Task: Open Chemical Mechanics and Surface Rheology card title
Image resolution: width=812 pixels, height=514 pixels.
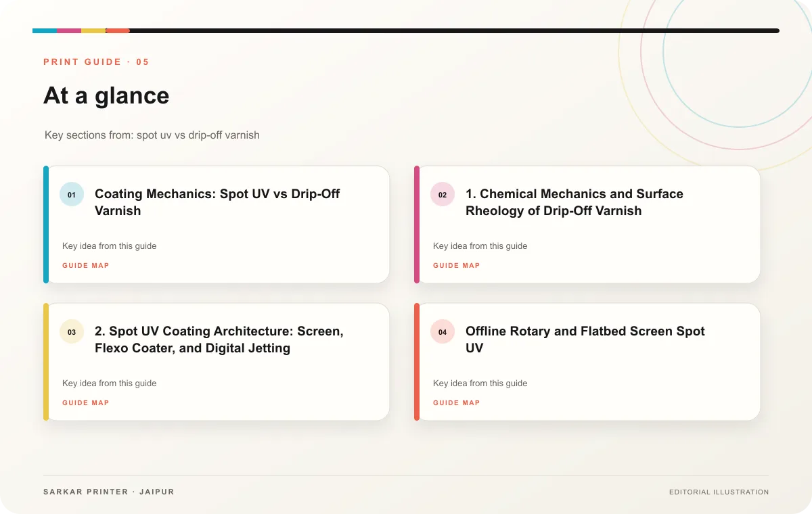Action: 574,202
